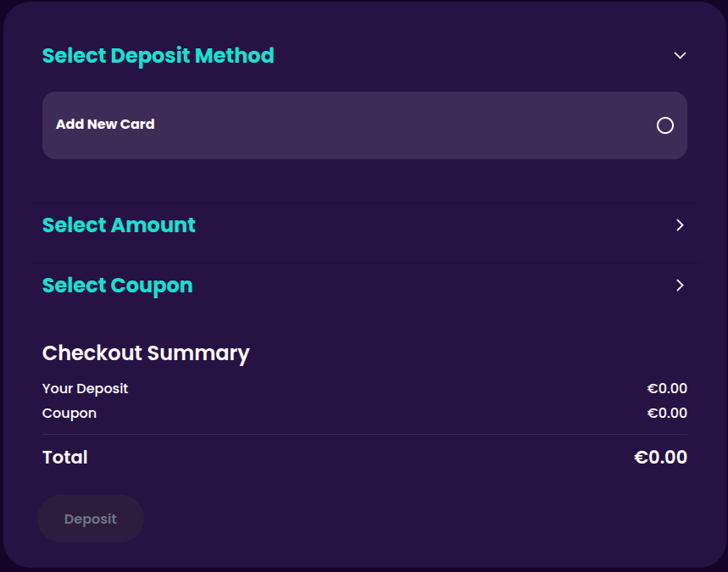This screenshot has width=728, height=572.
Task: Click the Total €0.00 amount
Action: (x=660, y=458)
